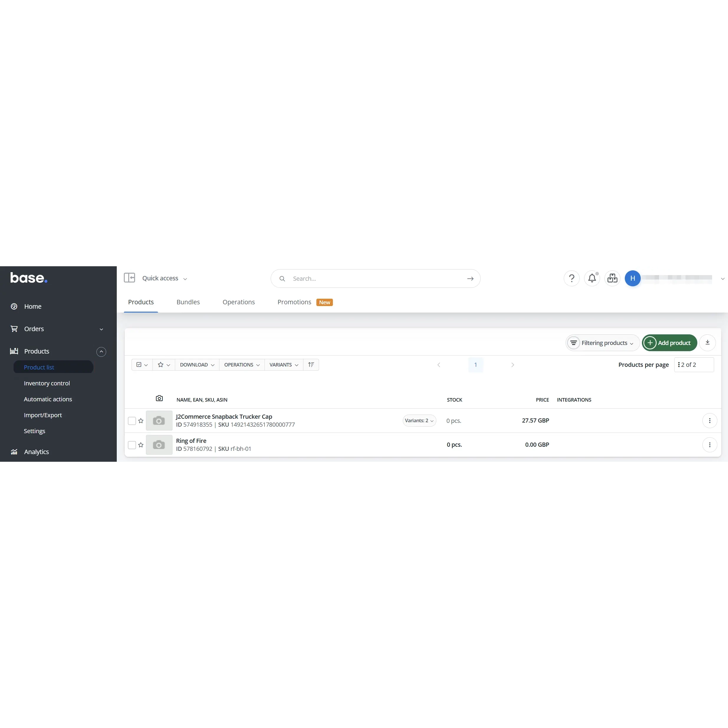
Task: Open Products per page selector
Action: click(694, 364)
